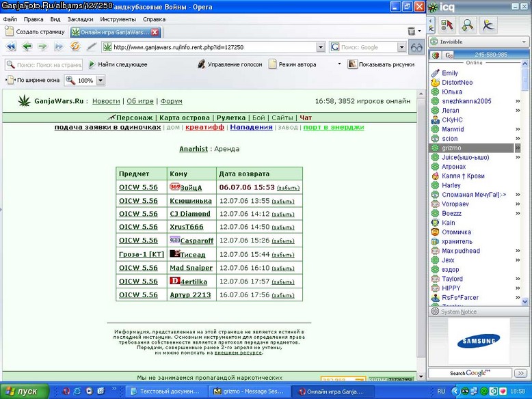Viewport: 532px width, 399px height.
Task: Open Google search engine dropdown
Action: pos(401,47)
